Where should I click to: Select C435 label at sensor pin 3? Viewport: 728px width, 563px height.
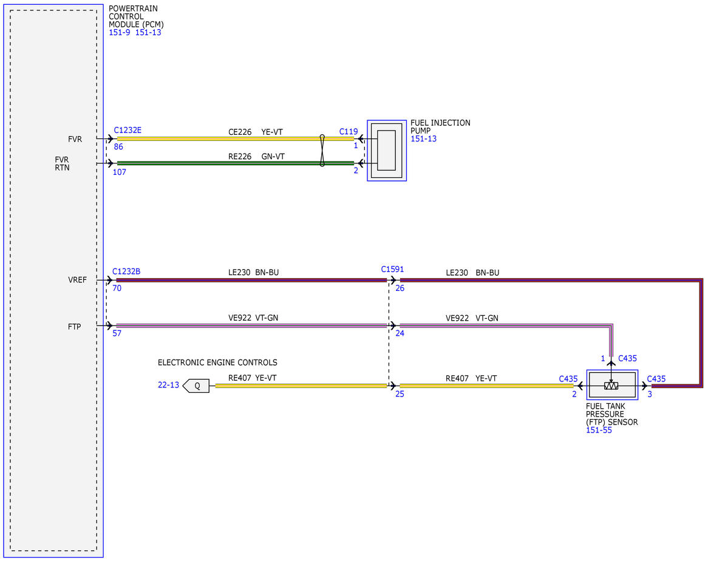pyautogui.click(x=656, y=379)
